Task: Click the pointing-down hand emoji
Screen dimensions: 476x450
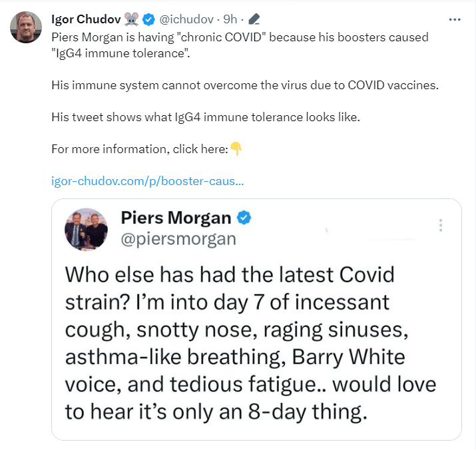Action: pyautogui.click(x=236, y=148)
